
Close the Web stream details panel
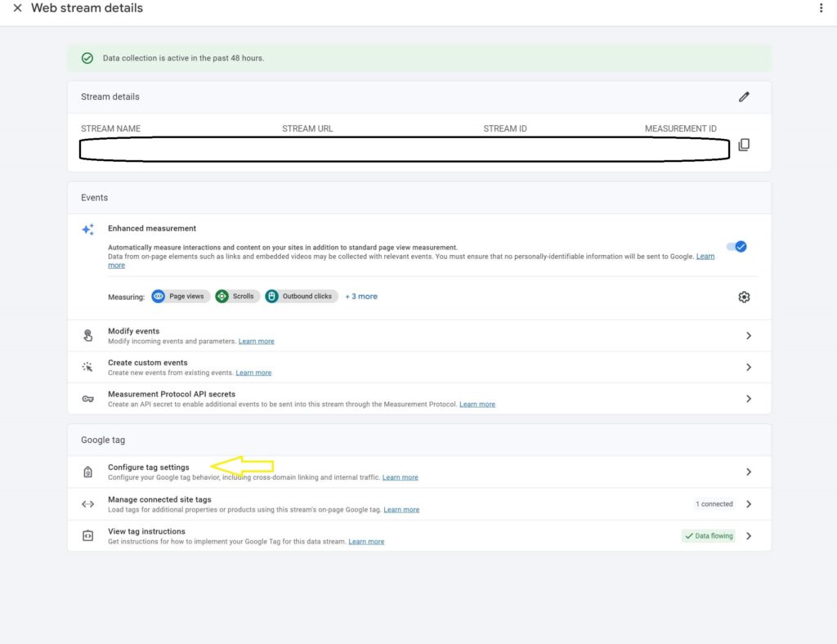[x=18, y=8]
